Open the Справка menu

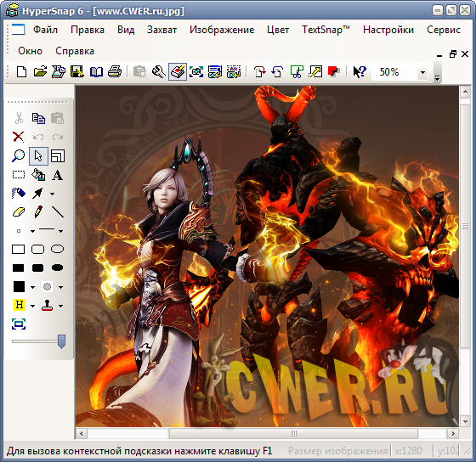click(x=75, y=51)
